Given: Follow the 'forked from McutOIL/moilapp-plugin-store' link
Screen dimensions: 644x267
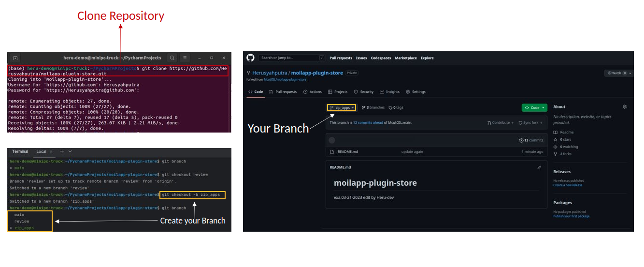Looking at the screenshot, I should coord(285,79).
